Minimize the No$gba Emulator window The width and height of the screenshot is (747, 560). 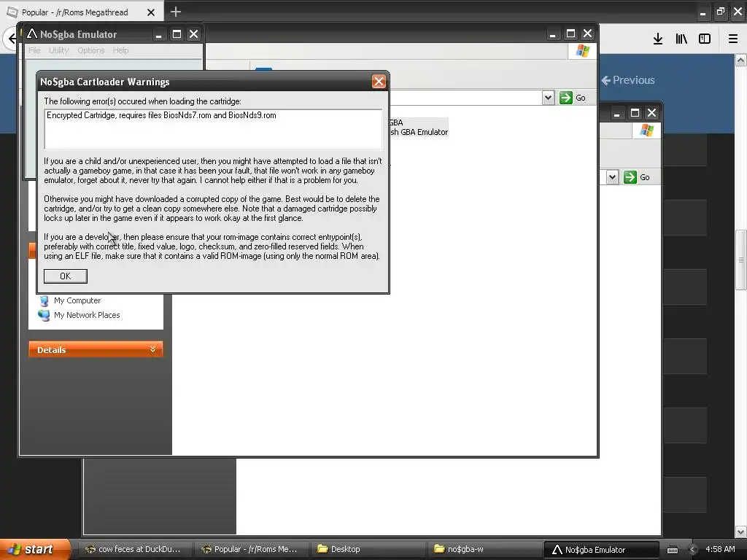point(158,34)
